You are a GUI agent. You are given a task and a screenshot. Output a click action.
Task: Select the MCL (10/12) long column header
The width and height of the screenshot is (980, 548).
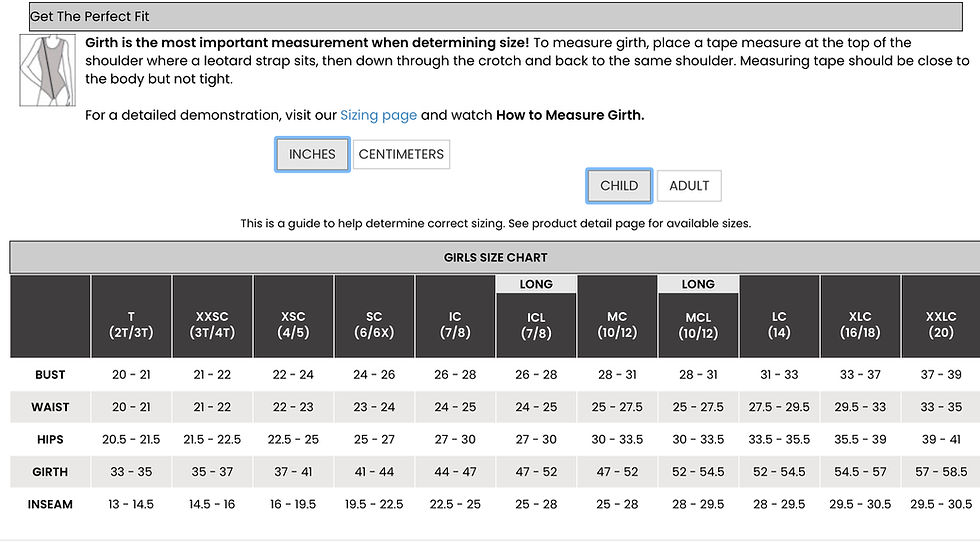tap(698, 325)
